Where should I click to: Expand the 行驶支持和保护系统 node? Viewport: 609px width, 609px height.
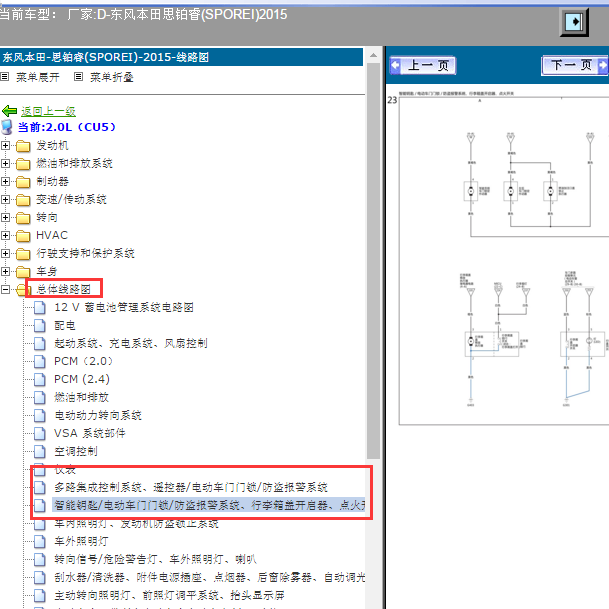tap(5, 254)
